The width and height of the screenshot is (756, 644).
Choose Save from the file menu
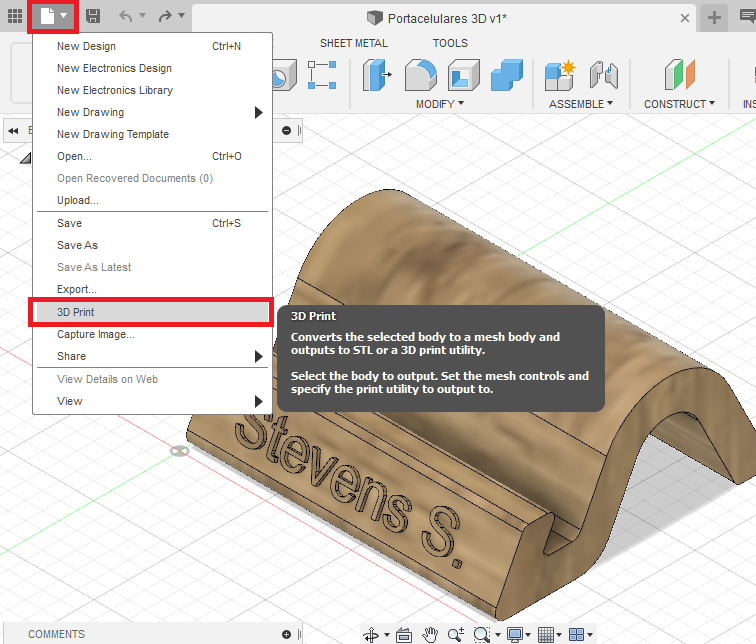tap(152, 223)
